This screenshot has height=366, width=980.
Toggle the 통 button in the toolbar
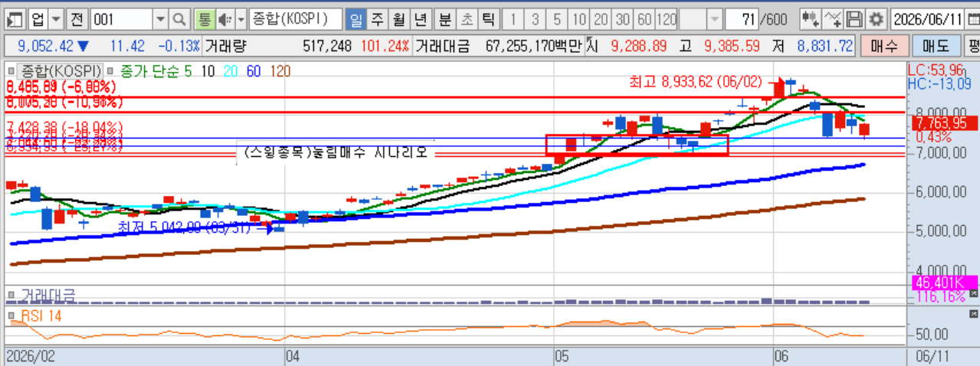pyautogui.click(x=204, y=18)
